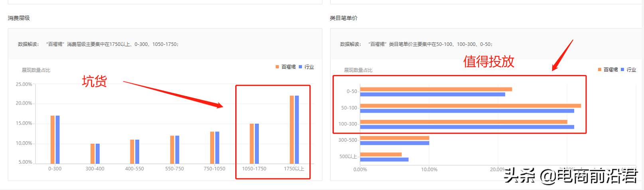
Task: Click orange bar for 550-750 consumption level
Action: point(172,150)
